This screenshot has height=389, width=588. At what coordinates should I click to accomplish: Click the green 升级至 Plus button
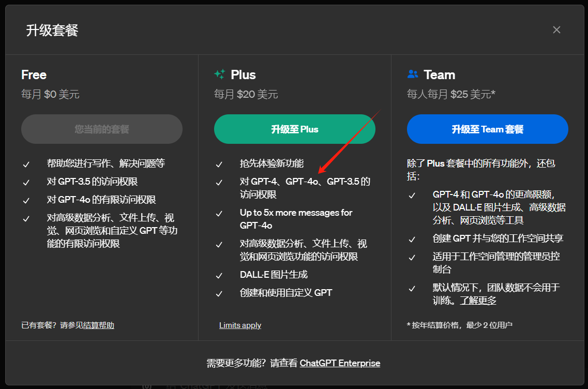[294, 129]
